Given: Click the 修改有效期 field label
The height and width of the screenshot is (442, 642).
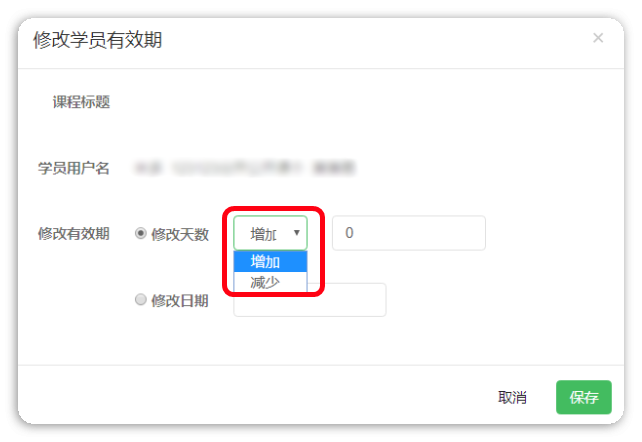Looking at the screenshot, I should point(74,234).
